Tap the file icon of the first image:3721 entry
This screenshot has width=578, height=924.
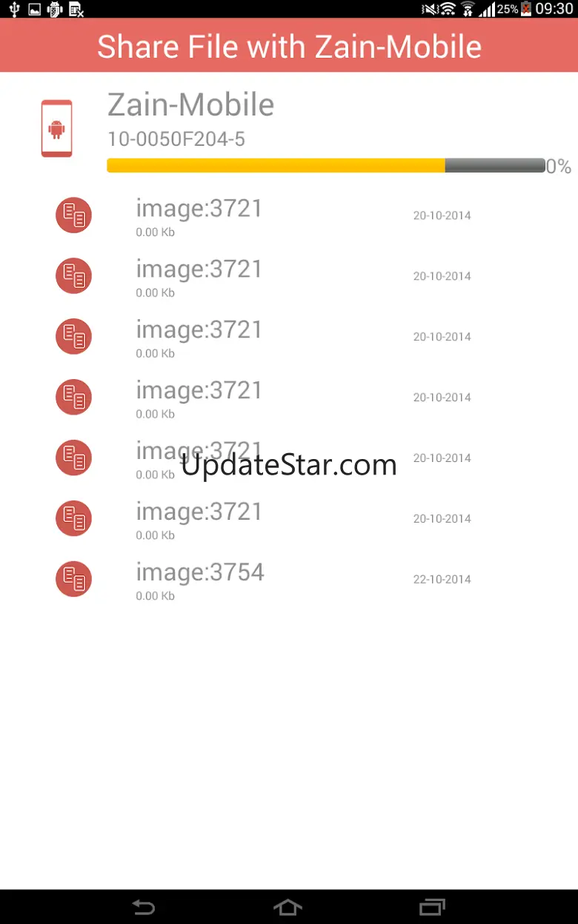pos(73,215)
